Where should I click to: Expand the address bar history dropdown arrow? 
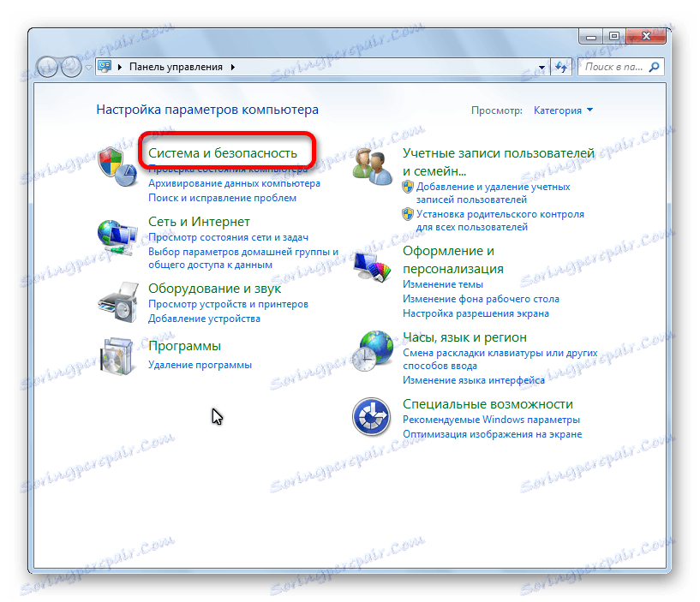click(541, 68)
